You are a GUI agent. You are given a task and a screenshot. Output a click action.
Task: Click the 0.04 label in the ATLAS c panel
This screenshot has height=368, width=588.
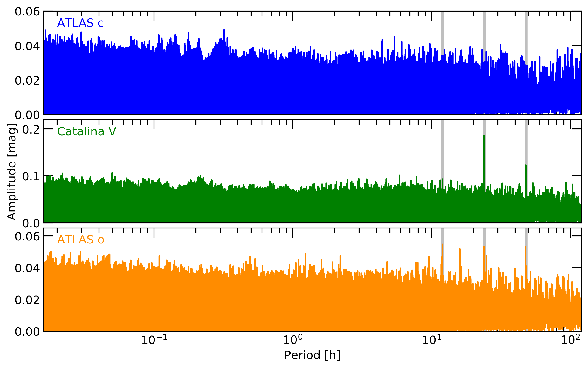27,46
